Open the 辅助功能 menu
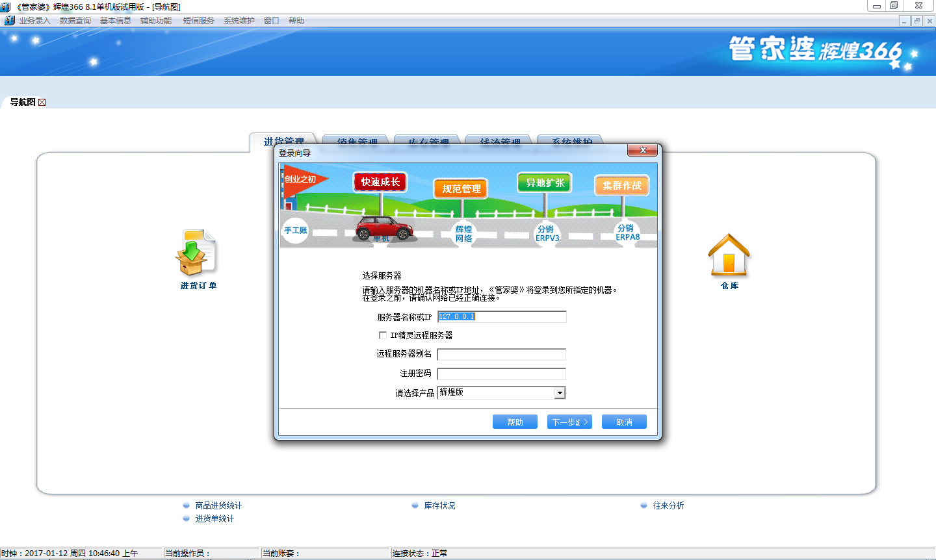 click(156, 21)
